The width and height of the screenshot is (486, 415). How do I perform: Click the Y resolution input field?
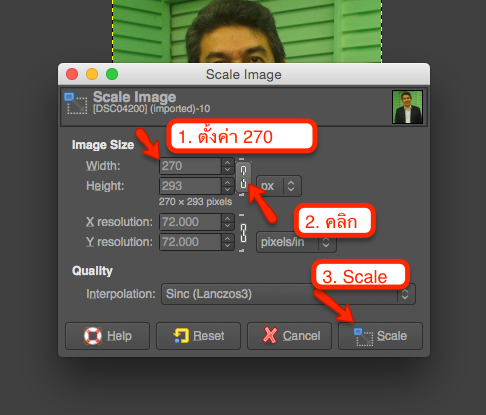190,242
